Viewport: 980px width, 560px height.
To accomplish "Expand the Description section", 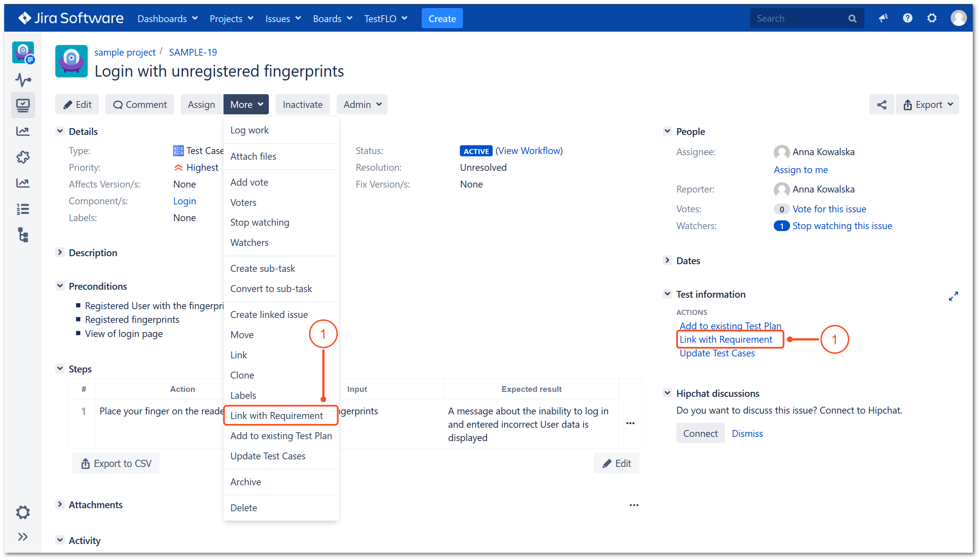I will click(x=60, y=252).
